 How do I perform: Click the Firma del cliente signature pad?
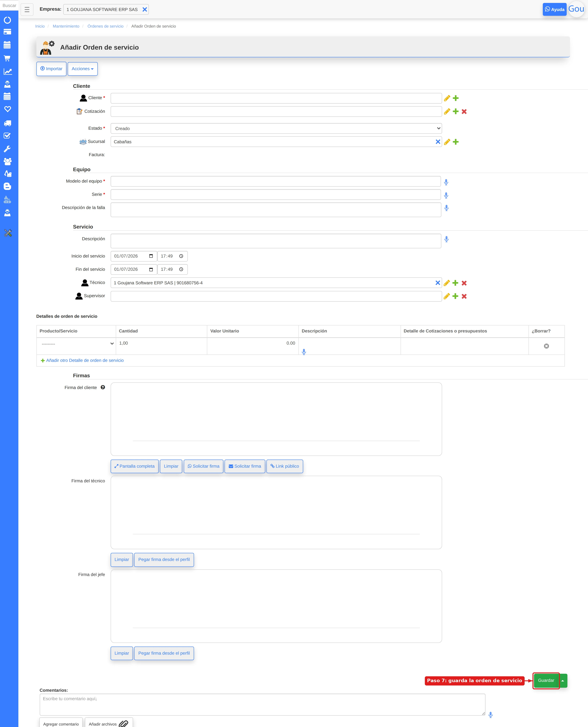pyautogui.click(x=276, y=419)
